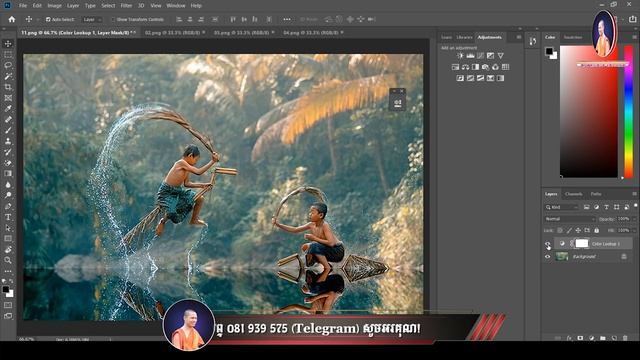Screen dimensions: 640x360
Task: Toggle lock image pixels brush icon
Action: [569, 231]
